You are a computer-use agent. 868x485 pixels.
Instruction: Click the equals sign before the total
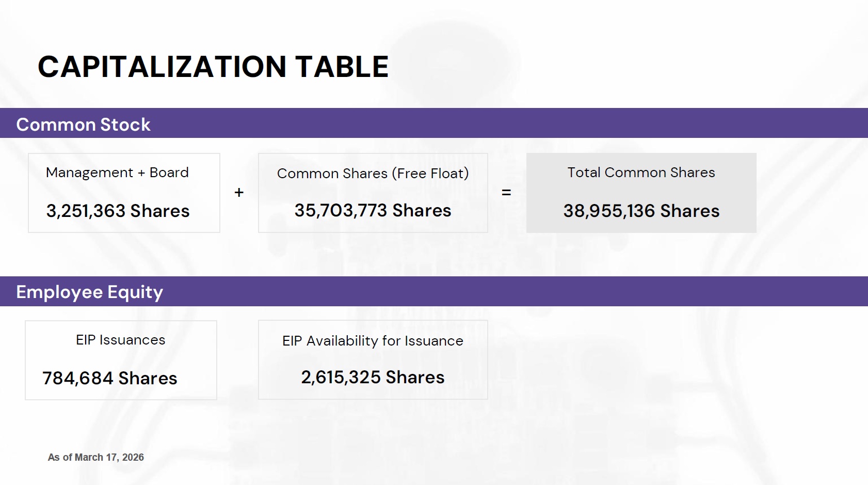506,193
